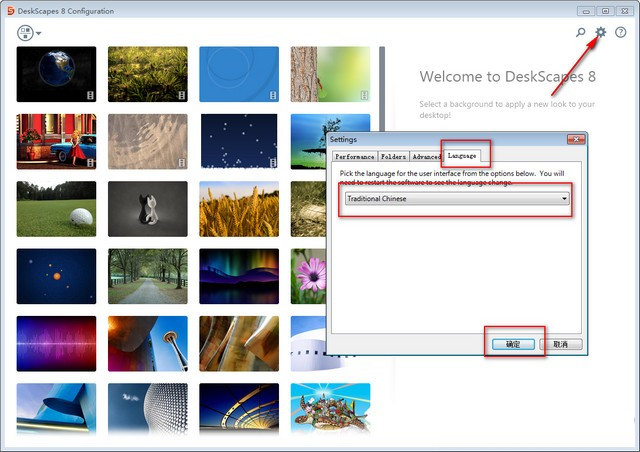
Task: Click the film strip icon on Earth thumbnail
Action: pyautogui.click(x=91, y=95)
